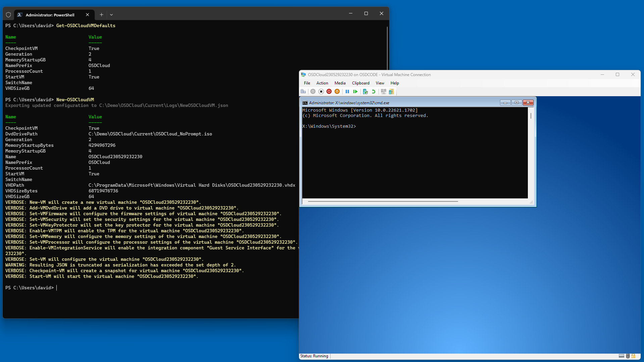Click the Enhanced Session toolbar icon
The height and width of the screenshot is (362, 644).
(383, 92)
